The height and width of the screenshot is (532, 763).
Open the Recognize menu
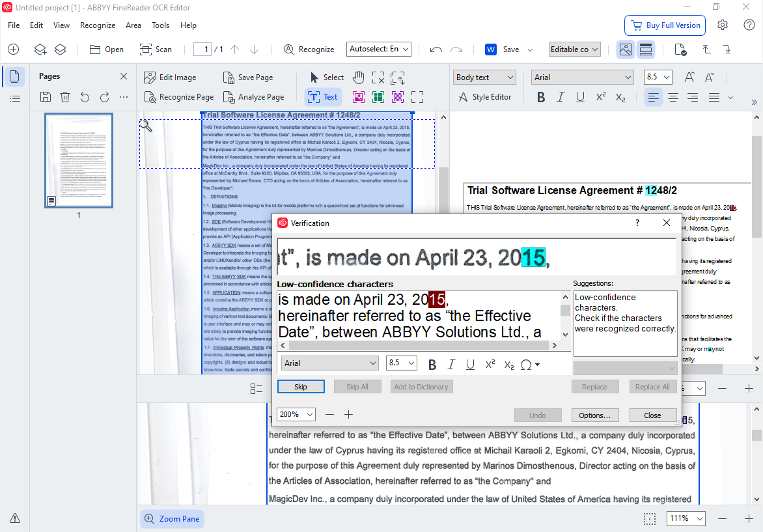point(98,25)
